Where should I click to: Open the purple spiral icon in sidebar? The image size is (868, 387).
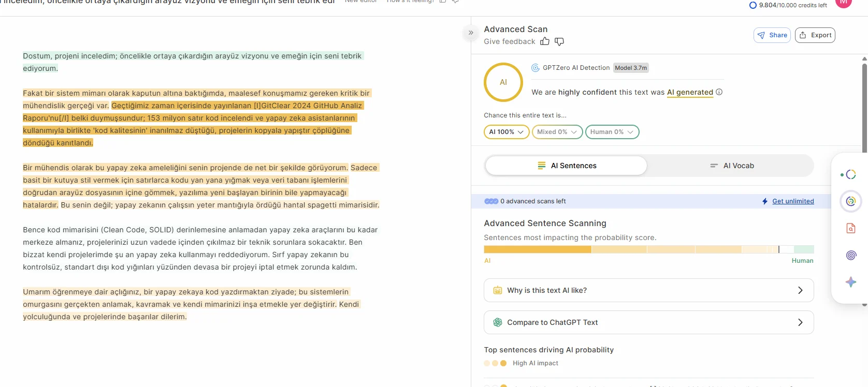pyautogui.click(x=850, y=255)
